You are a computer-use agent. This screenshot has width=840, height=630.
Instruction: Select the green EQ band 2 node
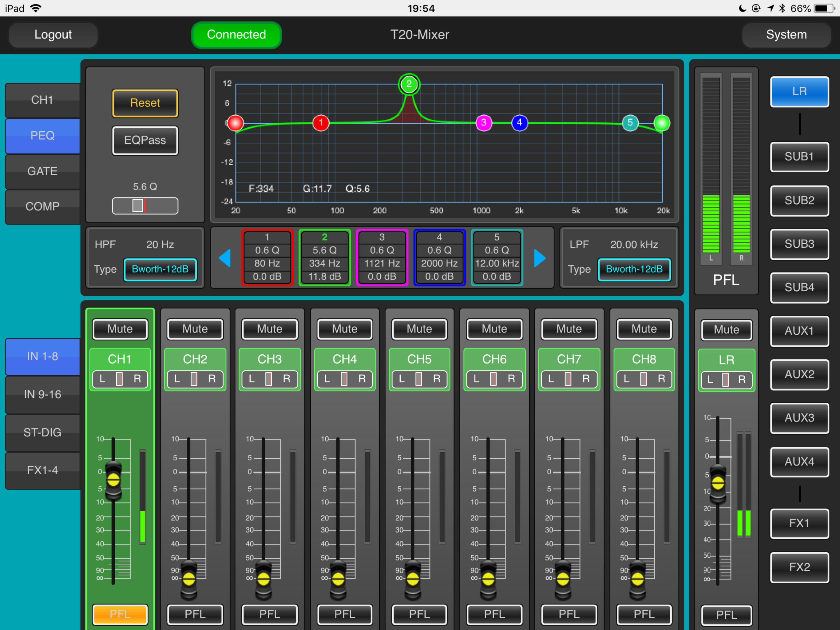(409, 84)
